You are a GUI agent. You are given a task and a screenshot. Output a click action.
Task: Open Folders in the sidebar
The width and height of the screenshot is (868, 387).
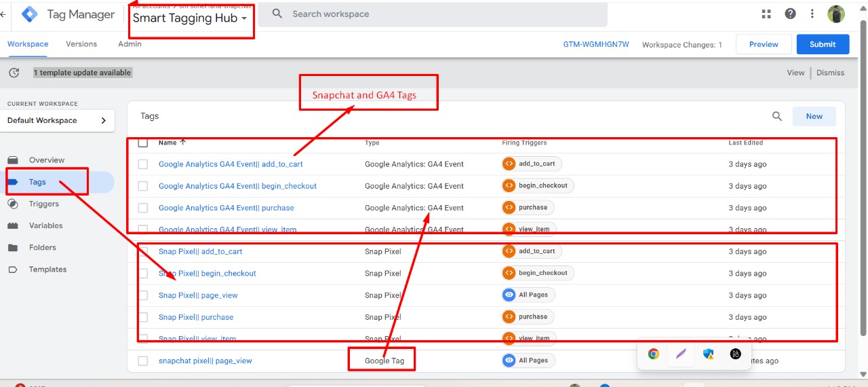point(43,248)
